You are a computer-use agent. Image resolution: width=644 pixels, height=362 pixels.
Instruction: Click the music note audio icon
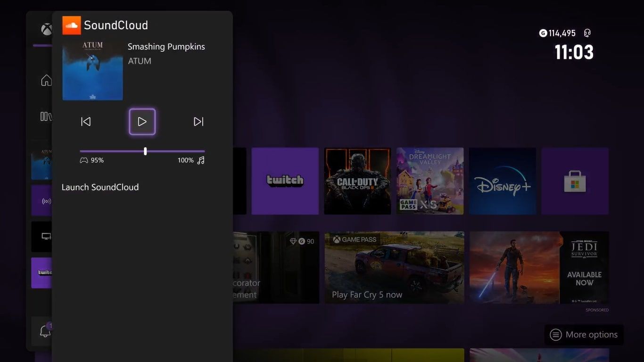tap(201, 160)
